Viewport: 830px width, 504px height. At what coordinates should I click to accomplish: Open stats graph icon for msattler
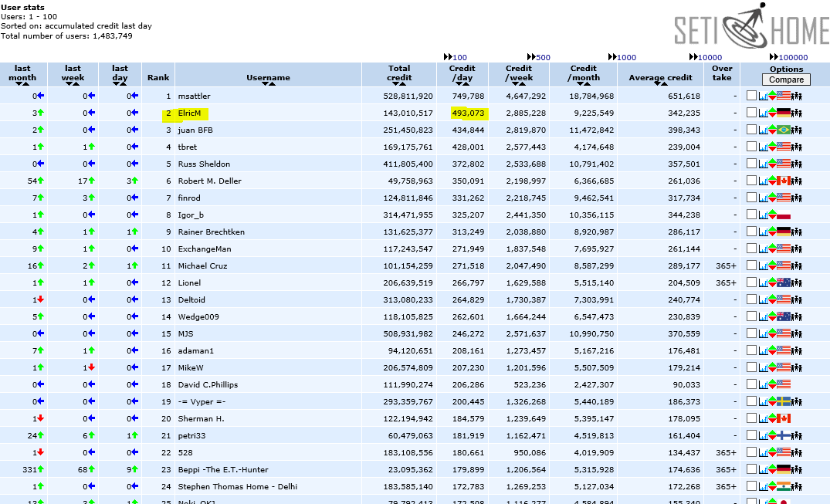point(762,96)
